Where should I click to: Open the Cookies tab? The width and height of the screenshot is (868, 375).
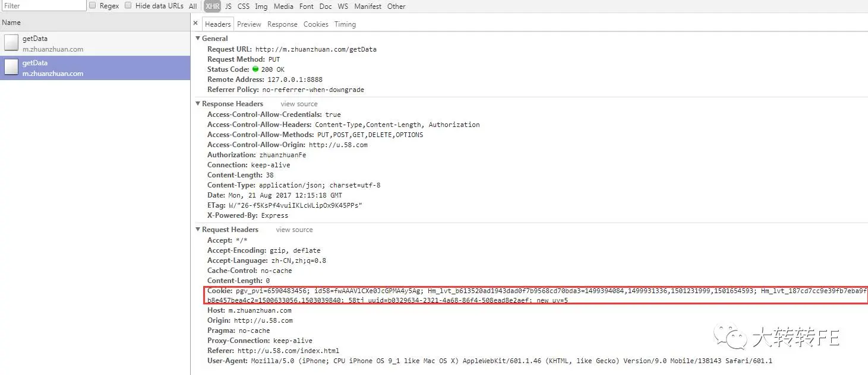[x=315, y=24]
